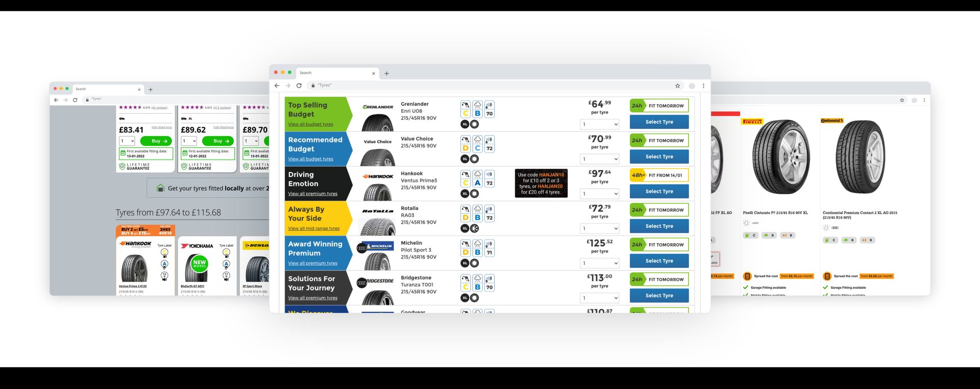Open the 413 reviews link in left window
The height and width of the screenshot is (389, 980).
[222, 108]
